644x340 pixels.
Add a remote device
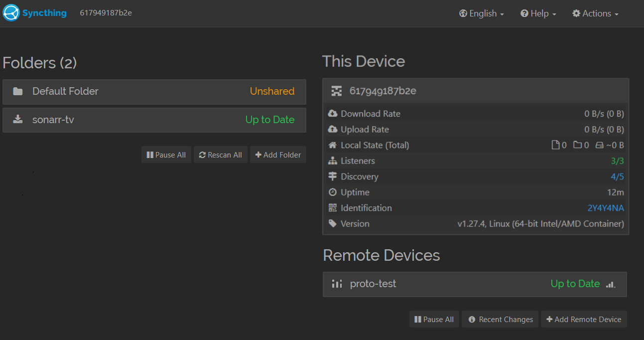pos(584,319)
